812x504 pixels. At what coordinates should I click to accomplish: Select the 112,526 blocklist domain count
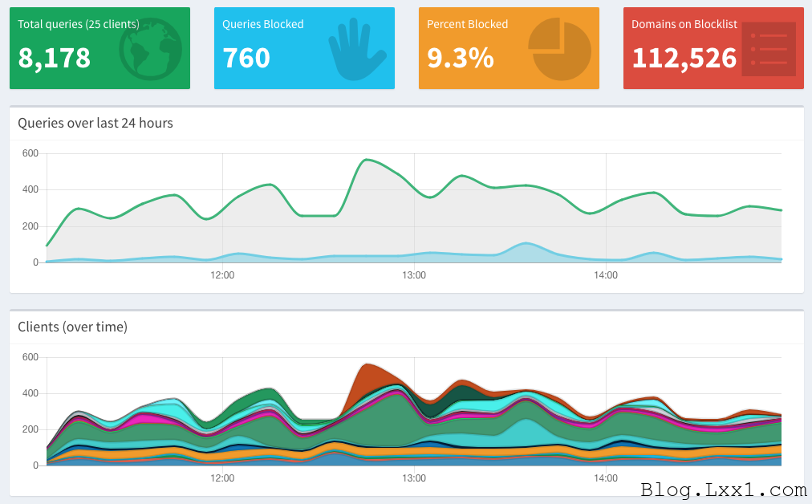click(684, 58)
